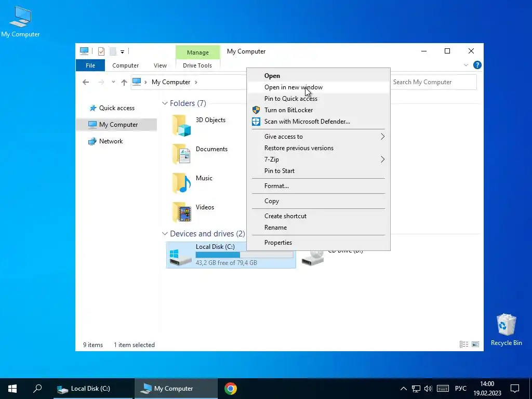Choose Format... in the context menu

[318, 186]
